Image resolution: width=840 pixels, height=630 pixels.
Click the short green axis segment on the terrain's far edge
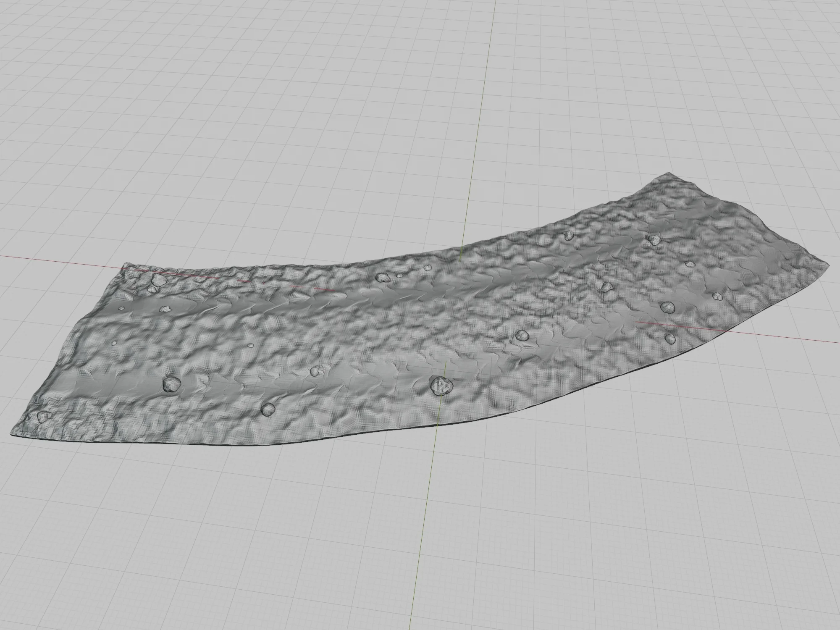pos(462,255)
